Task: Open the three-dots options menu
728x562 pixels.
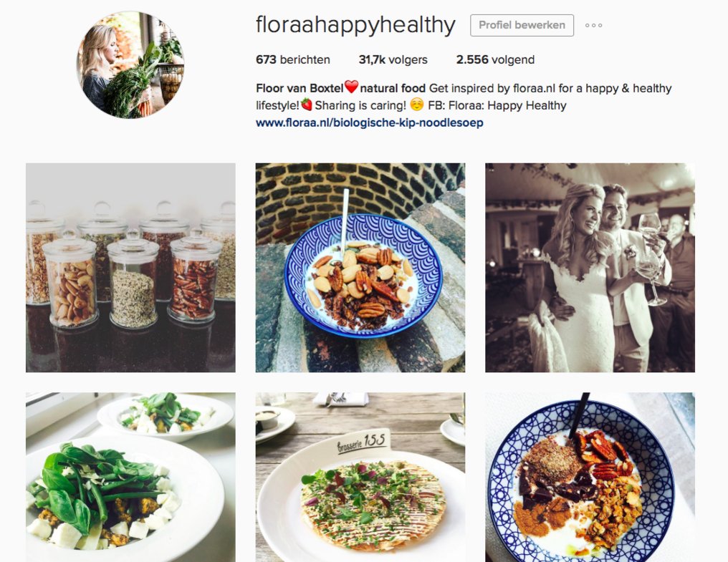Action: (593, 26)
